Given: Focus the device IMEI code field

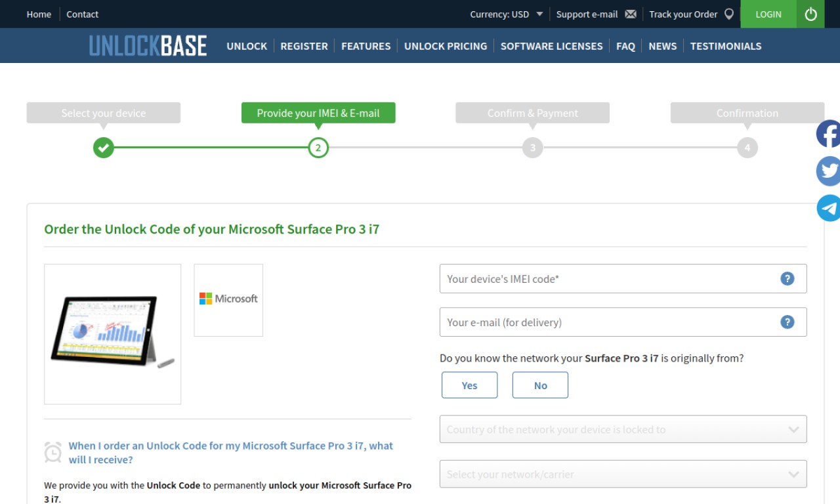Looking at the screenshot, I should [623, 279].
